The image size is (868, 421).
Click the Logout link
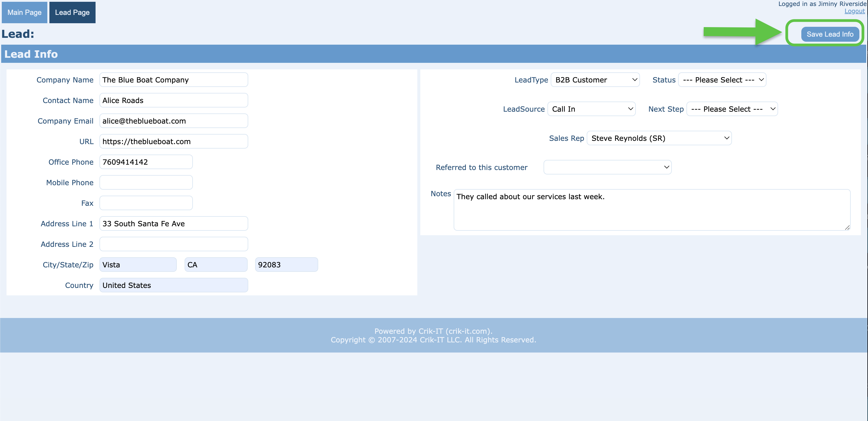pos(854,11)
